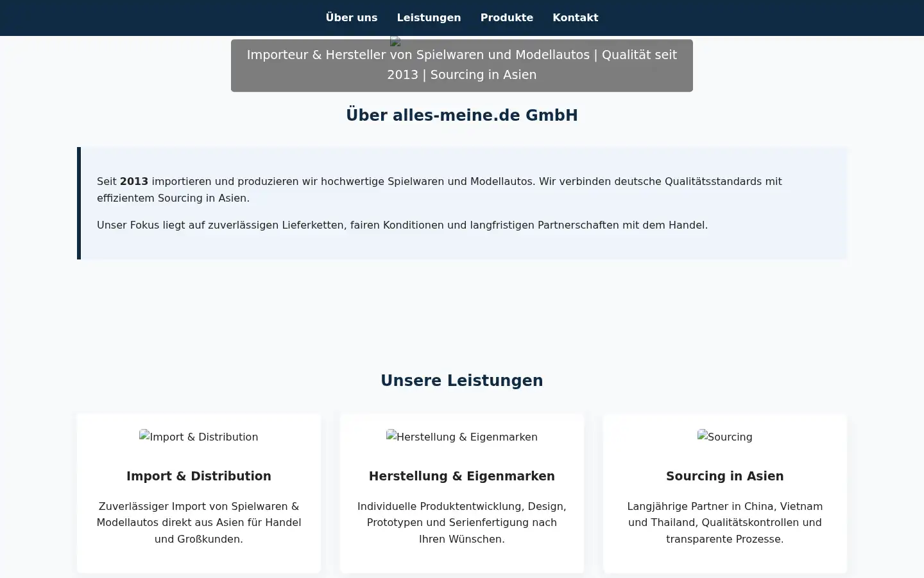Click the Import & Distribution image placeholder

[199, 437]
